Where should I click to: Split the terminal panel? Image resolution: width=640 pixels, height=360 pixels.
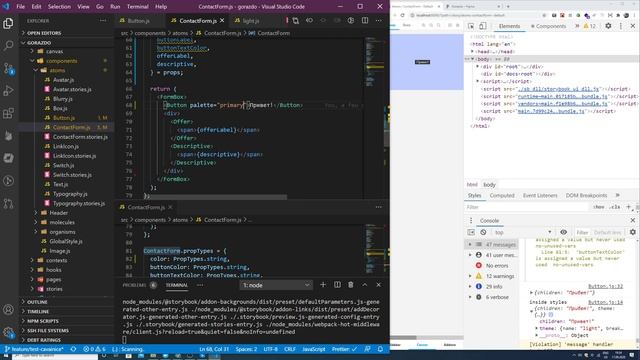[337, 285]
